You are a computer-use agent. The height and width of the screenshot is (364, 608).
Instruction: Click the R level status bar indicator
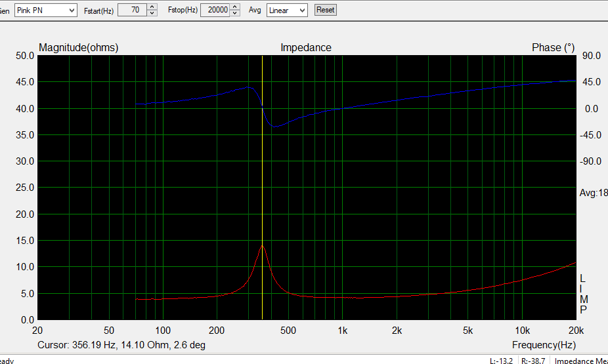click(x=534, y=360)
